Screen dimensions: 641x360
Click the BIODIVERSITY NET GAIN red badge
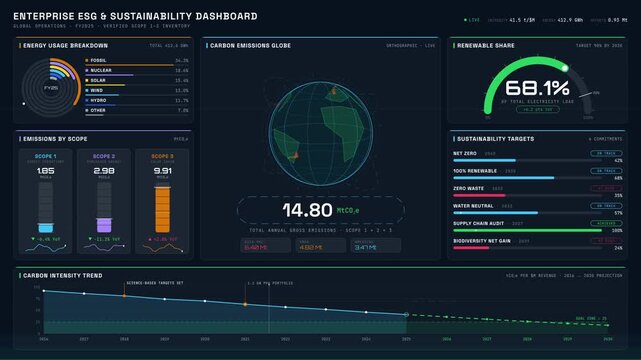[606, 241]
